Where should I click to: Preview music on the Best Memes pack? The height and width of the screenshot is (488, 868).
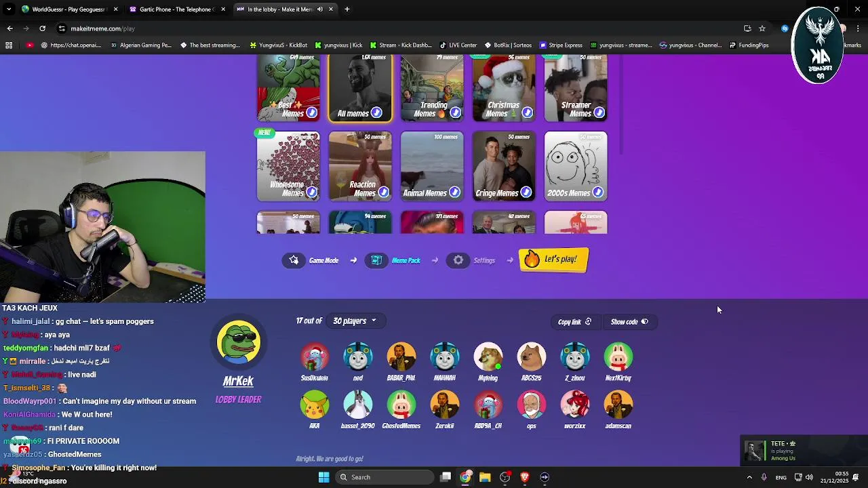[311, 113]
